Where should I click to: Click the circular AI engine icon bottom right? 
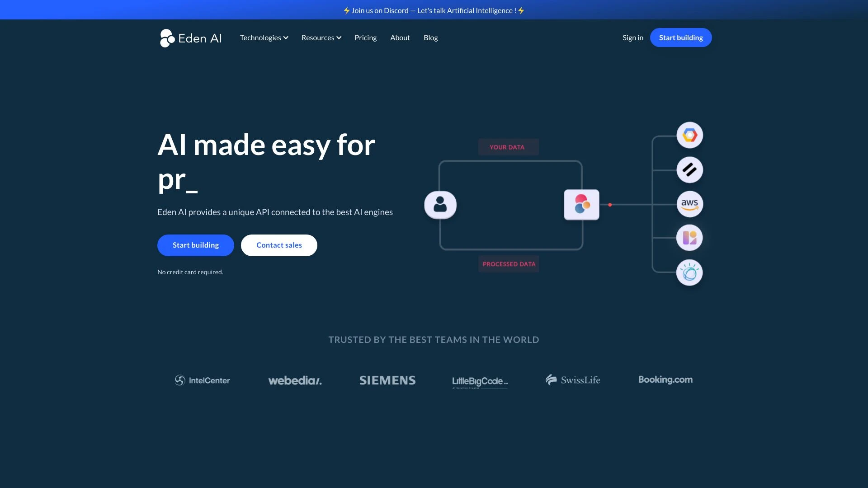[689, 273]
